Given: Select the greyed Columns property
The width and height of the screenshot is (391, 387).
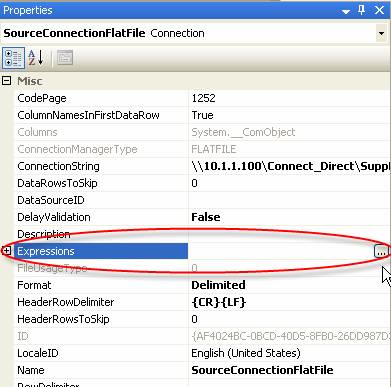Looking at the screenshot, I should pyautogui.click(x=37, y=132).
